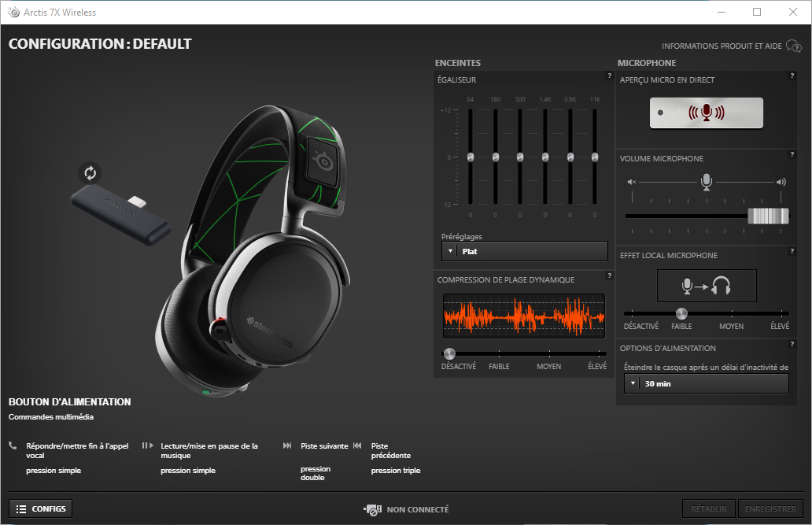Click the Piste précédente label
Viewport: 812px width, 525px height.
391,450
